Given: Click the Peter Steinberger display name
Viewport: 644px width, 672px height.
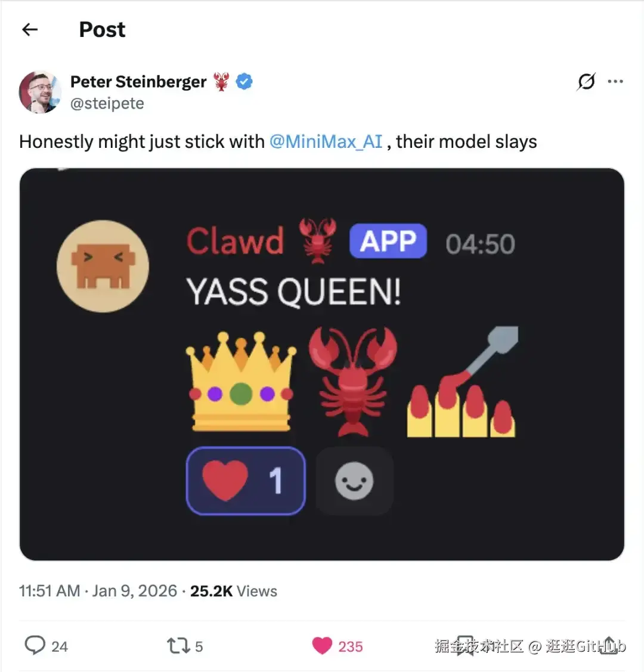Looking at the screenshot, I should pos(138,82).
